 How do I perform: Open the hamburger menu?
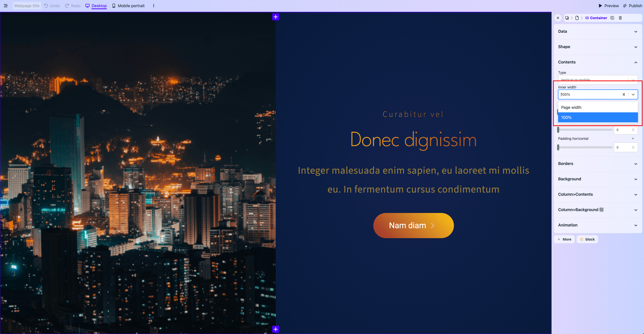tap(6, 6)
